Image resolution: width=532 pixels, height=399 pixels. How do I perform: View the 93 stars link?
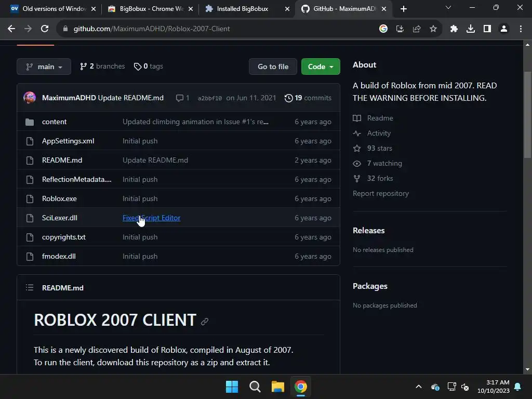click(x=380, y=148)
